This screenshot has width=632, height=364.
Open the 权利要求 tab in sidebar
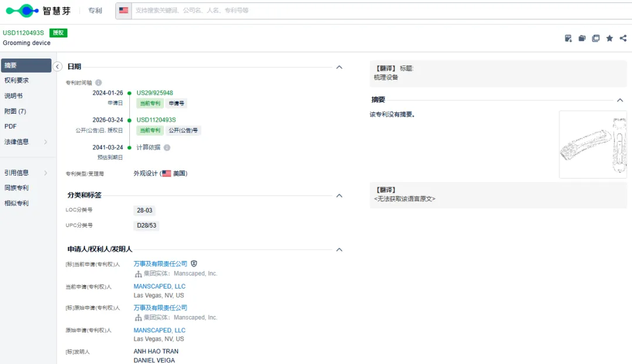[26, 81]
